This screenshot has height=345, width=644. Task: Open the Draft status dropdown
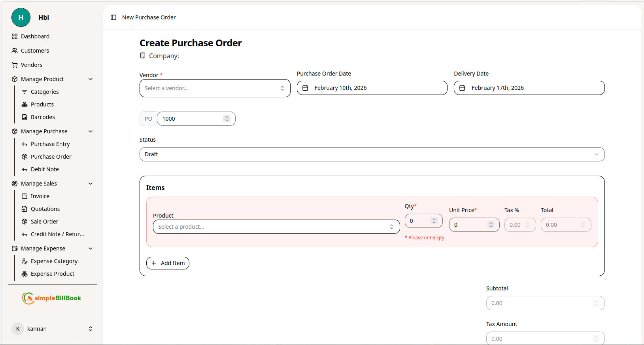click(x=372, y=154)
